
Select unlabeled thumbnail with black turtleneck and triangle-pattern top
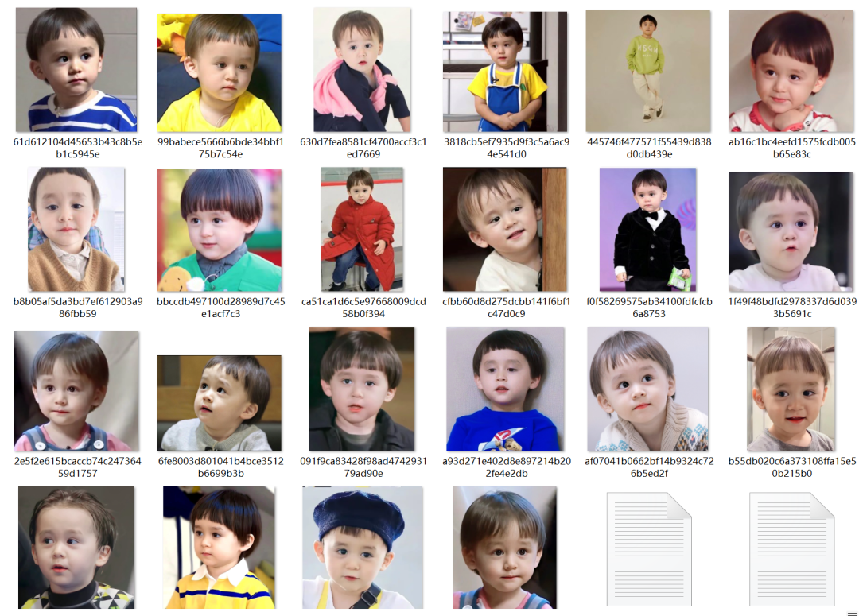pyautogui.click(x=76, y=548)
